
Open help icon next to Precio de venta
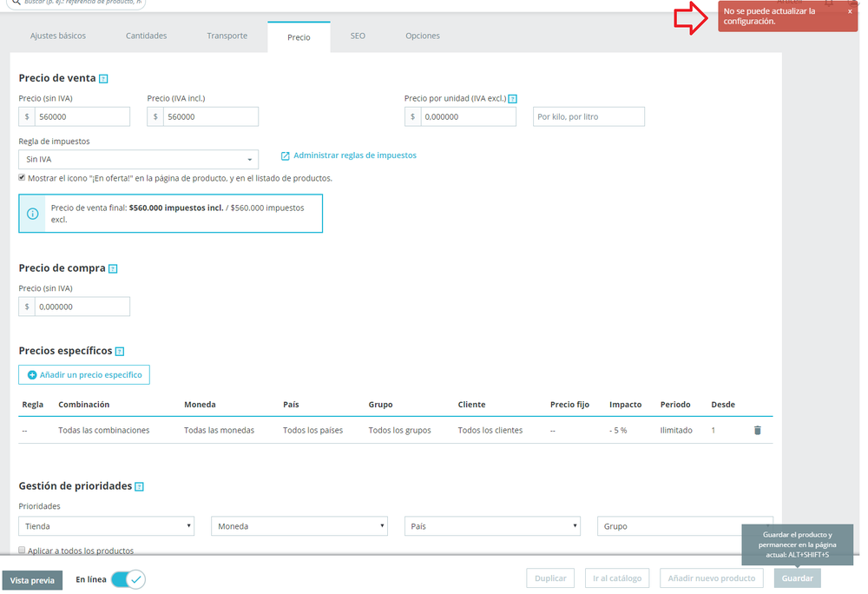click(103, 79)
